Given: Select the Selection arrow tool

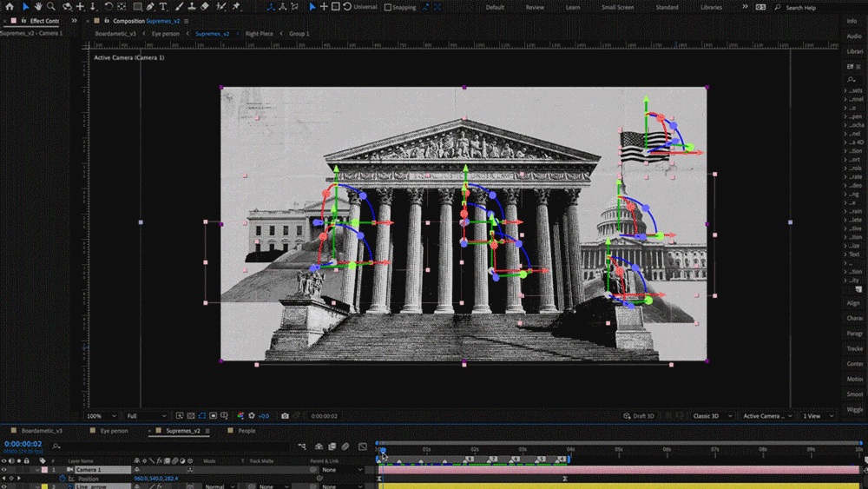Looking at the screenshot, I should click(25, 7).
